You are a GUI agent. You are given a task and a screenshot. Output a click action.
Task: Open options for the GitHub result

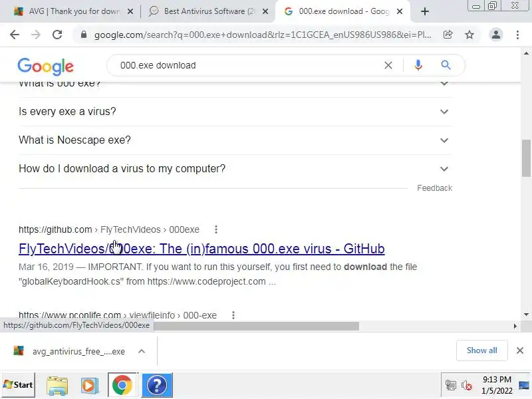[x=215, y=229]
